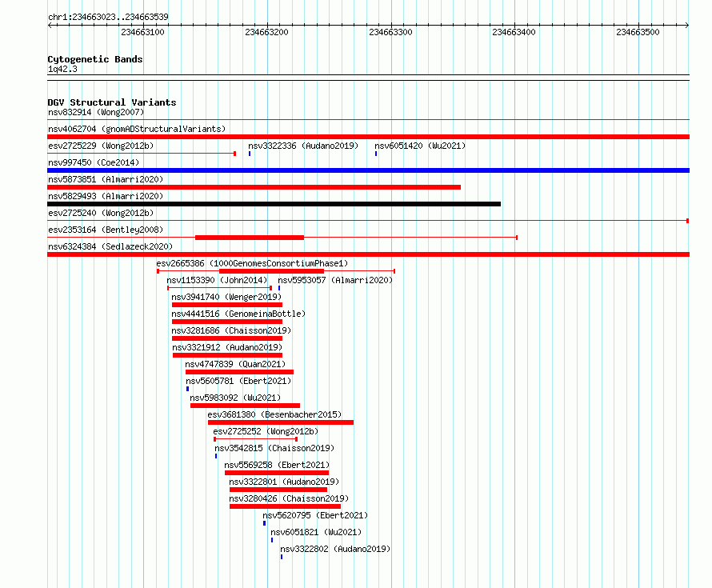Click ruler position 234663400
Viewport: 712px width, 588px height.
[514, 32]
